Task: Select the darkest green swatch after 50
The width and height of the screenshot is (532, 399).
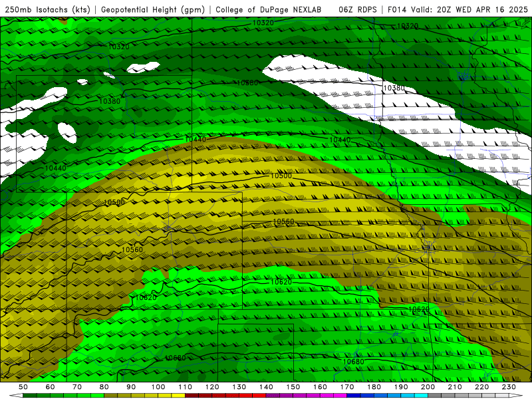Action: (x=29, y=395)
